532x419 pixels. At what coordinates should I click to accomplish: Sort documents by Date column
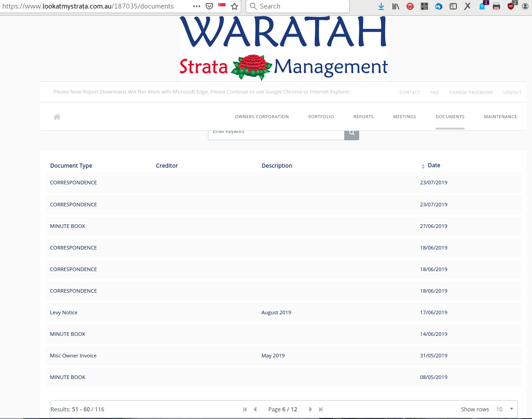[x=433, y=165]
